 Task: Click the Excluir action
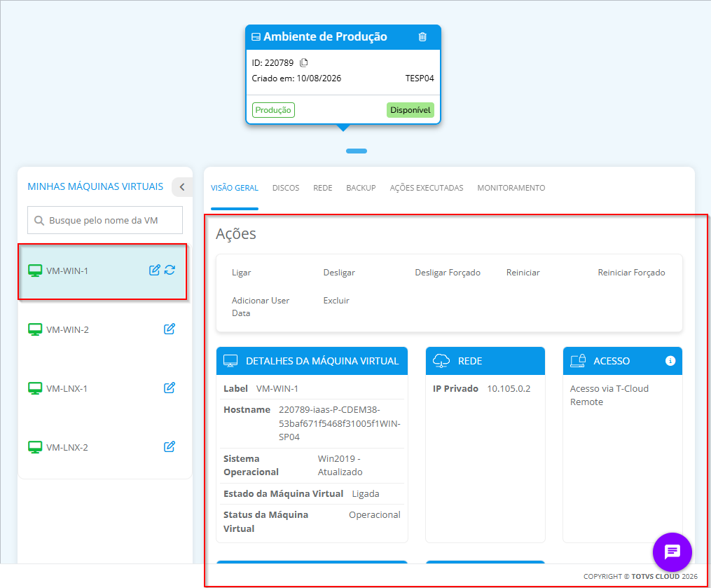[x=336, y=301]
